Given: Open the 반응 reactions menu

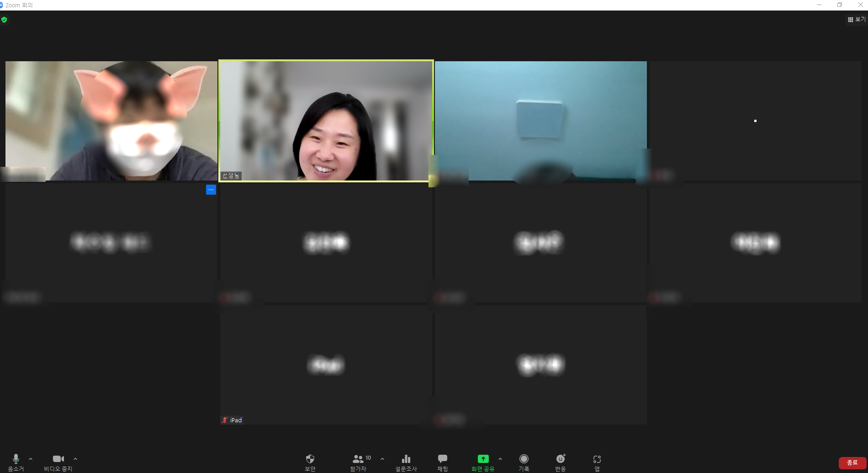Looking at the screenshot, I should click(x=561, y=462).
